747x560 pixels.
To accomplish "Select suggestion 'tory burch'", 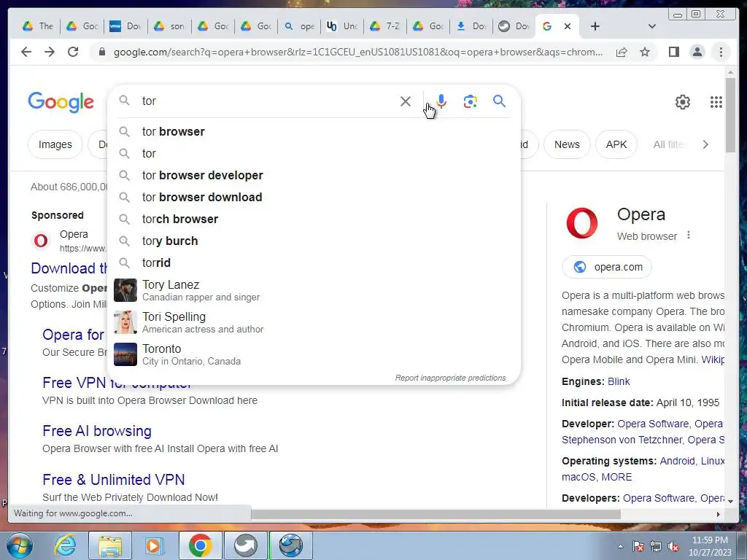I will pyautogui.click(x=314, y=241).
